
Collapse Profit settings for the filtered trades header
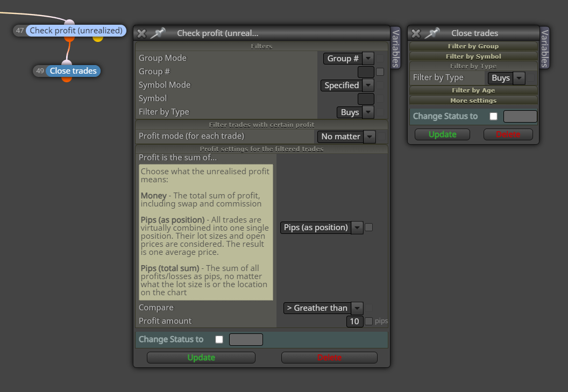click(x=261, y=148)
